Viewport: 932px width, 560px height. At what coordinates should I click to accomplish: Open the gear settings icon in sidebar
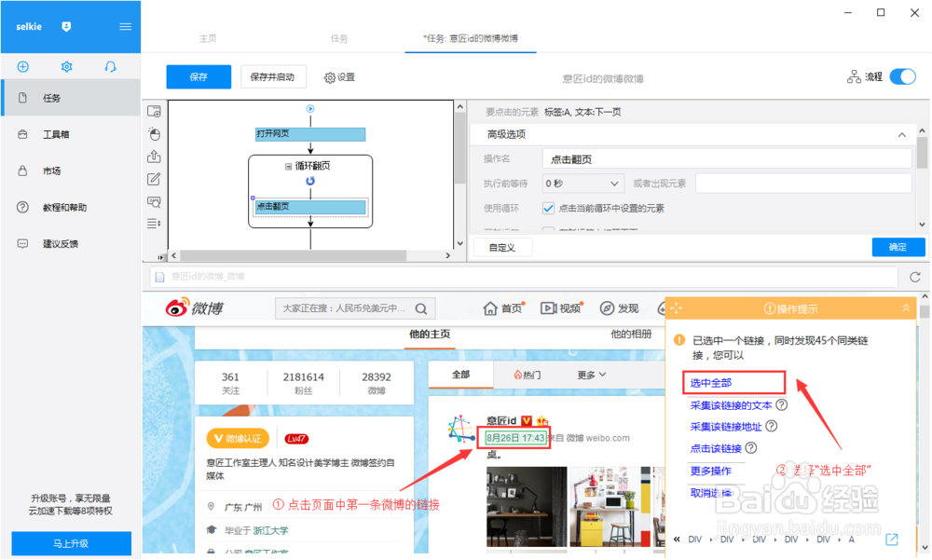pos(66,66)
